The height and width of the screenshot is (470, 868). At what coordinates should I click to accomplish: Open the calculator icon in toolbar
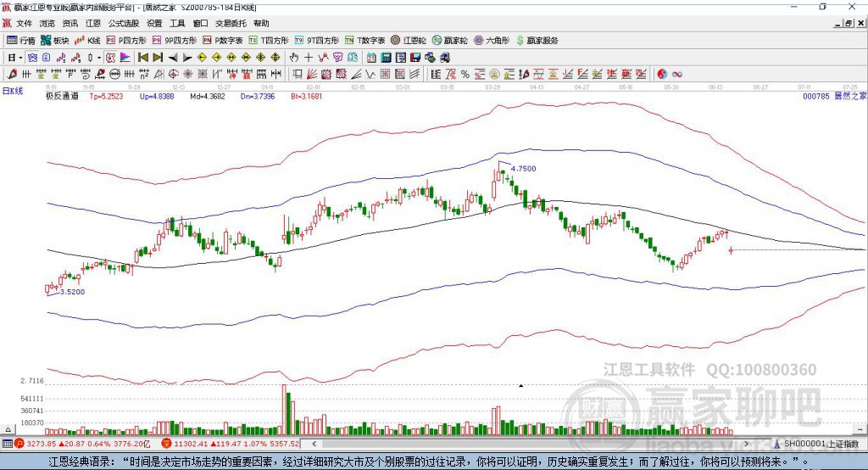point(387,58)
